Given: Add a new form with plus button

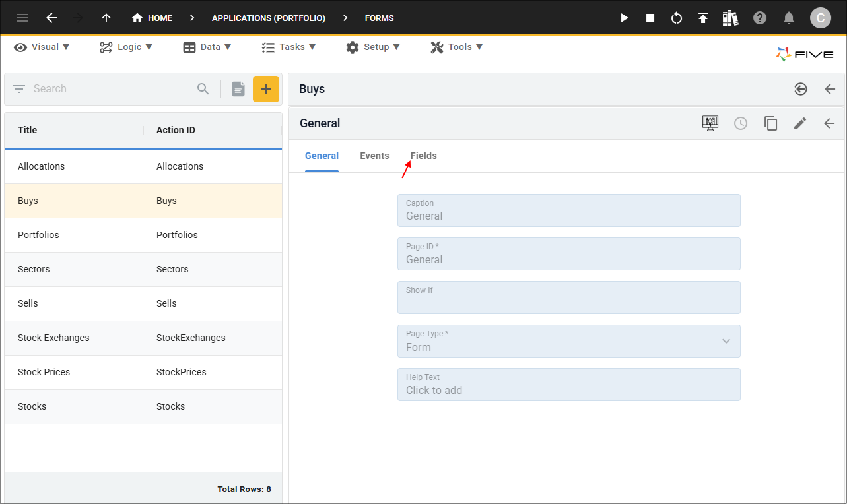Looking at the screenshot, I should (266, 89).
